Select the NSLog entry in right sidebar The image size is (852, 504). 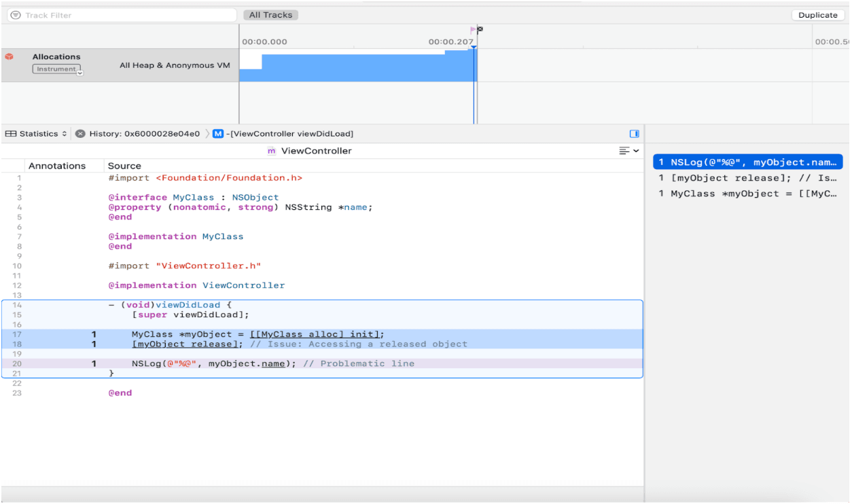tap(748, 162)
